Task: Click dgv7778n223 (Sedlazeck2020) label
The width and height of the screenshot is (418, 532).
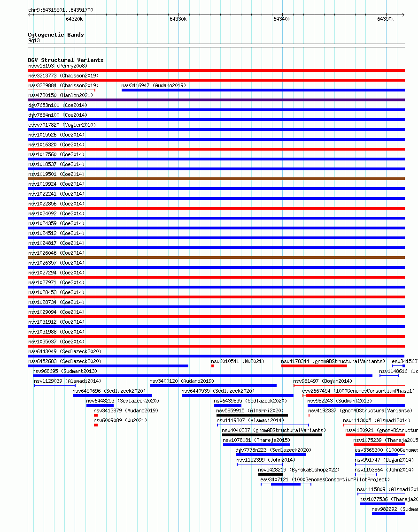Action: pos(273,449)
